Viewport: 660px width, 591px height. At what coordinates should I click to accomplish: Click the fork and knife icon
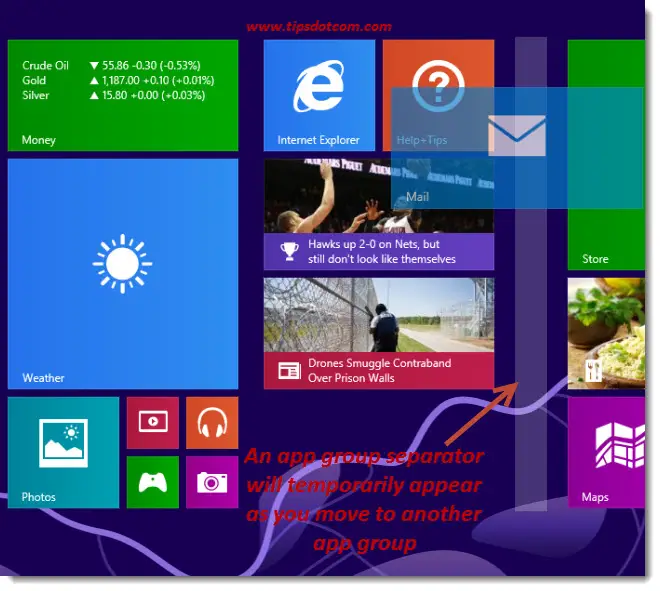pos(593,370)
